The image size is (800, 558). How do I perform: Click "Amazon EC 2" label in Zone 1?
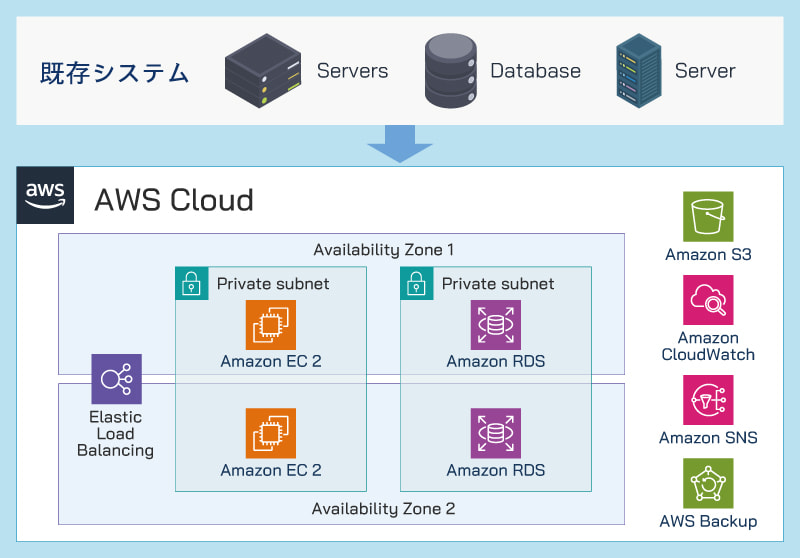[x=271, y=361]
